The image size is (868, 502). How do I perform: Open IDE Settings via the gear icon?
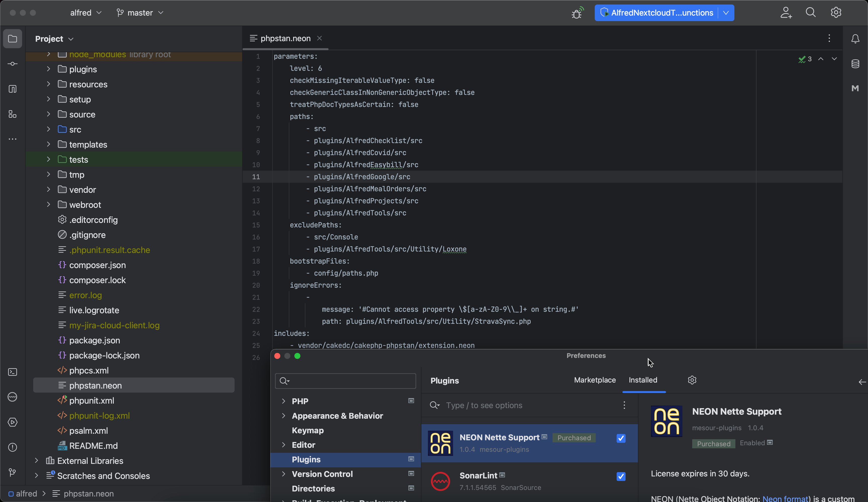point(836,12)
